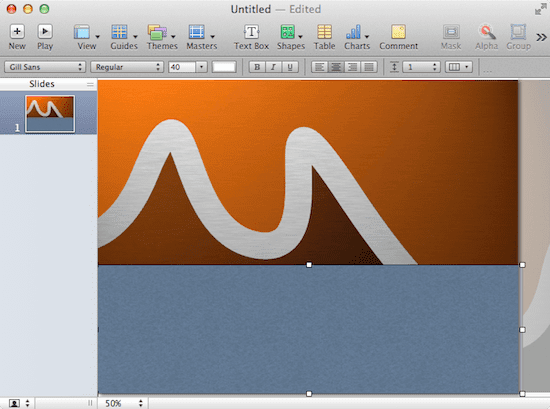
Task: Click the bottom-right selection handle
Action: point(522,394)
